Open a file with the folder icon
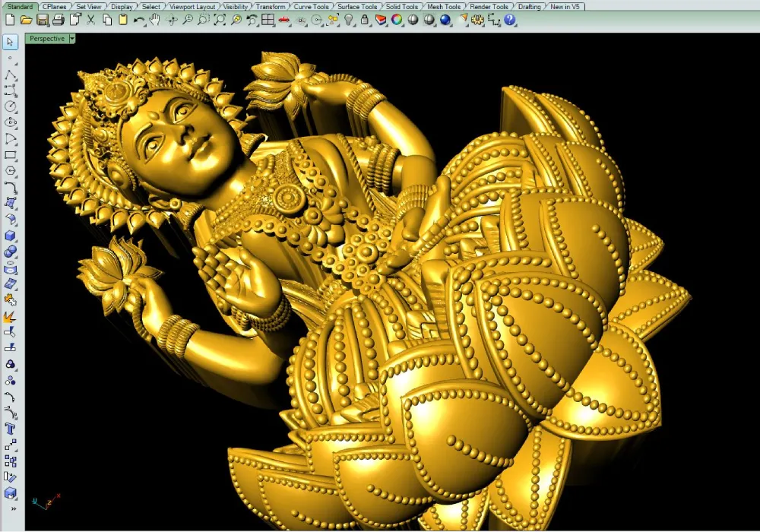The width and height of the screenshot is (760, 532). pyautogui.click(x=26, y=20)
